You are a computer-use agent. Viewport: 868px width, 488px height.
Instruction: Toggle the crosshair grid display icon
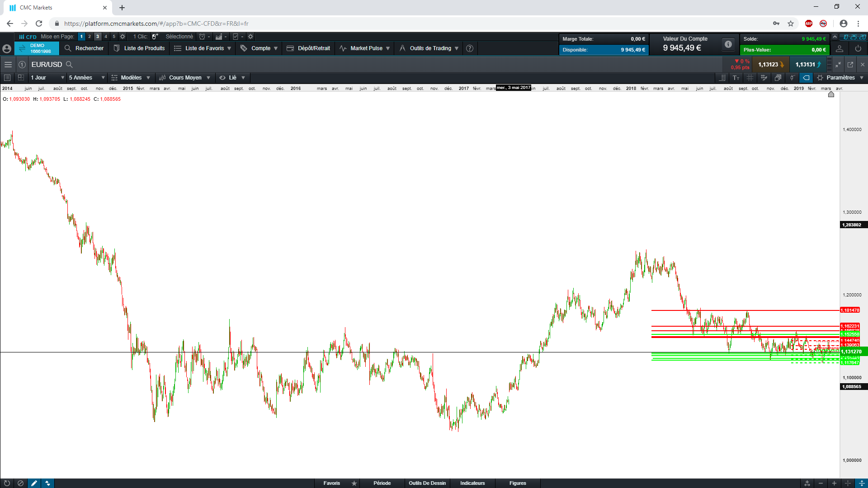[750, 78]
